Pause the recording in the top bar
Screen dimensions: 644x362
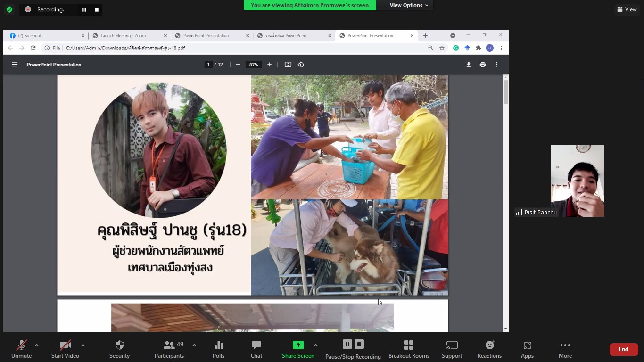click(84, 9)
